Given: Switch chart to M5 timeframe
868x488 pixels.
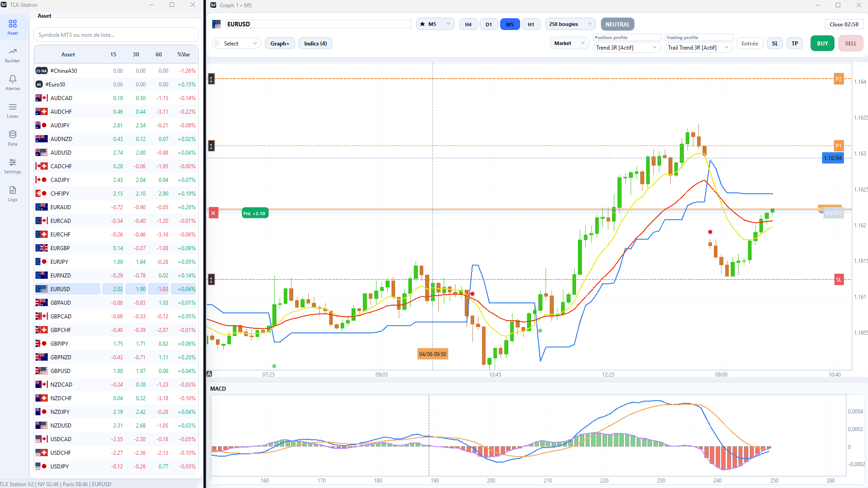Looking at the screenshot, I should pos(510,25).
